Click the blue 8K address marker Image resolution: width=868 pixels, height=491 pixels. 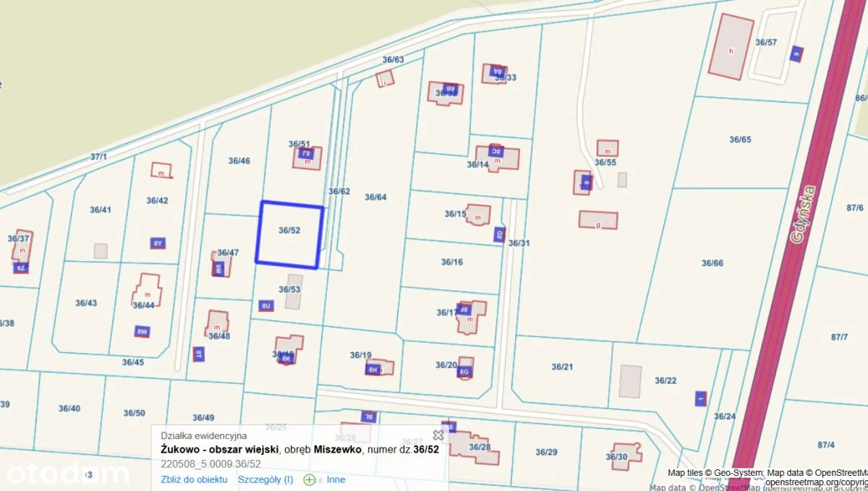pyautogui.click(x=286, y=358)
